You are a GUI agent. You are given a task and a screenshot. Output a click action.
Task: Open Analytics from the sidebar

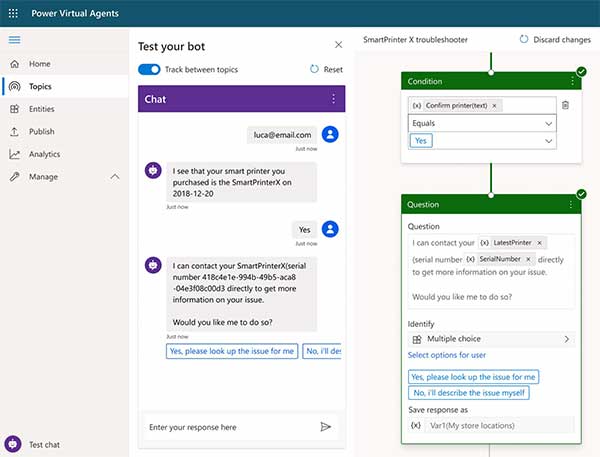44,154
